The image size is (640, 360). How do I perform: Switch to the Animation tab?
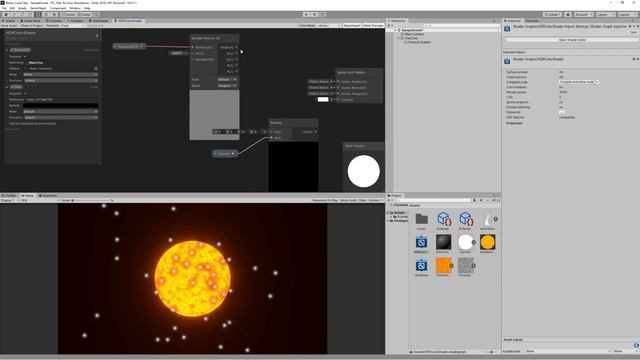(49, 196)
